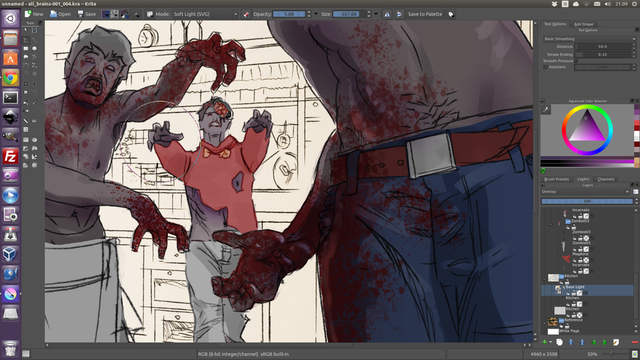Hide the Reference group layer

pos(562,327)
